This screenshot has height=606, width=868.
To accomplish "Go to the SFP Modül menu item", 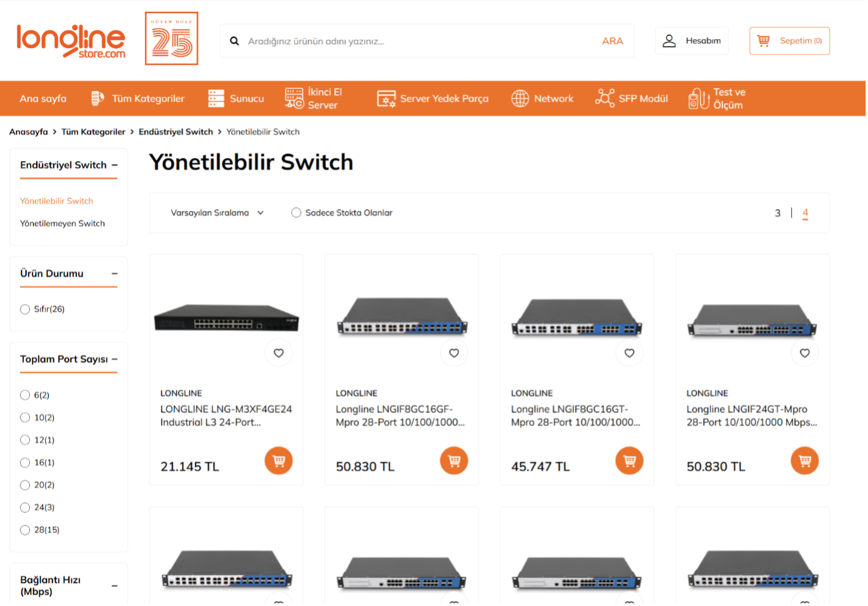I will [631, 99].
